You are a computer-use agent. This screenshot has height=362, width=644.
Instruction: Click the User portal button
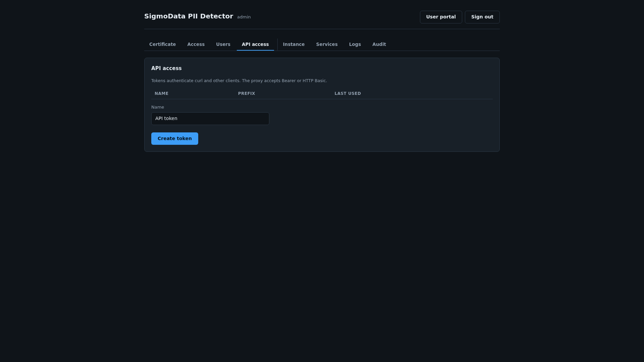point(441,17)
